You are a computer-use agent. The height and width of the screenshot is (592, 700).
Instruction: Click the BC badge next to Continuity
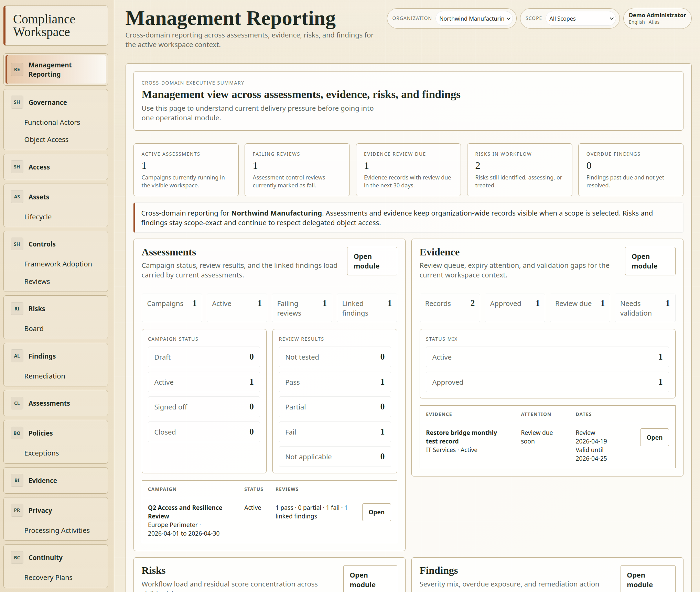(x=17, y=558)
